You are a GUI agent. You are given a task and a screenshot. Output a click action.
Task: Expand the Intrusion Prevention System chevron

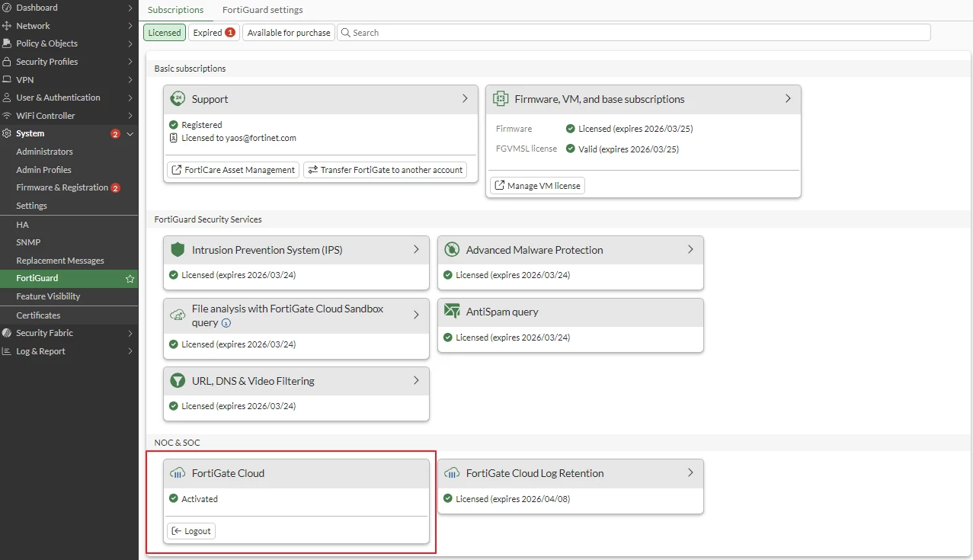416,249
